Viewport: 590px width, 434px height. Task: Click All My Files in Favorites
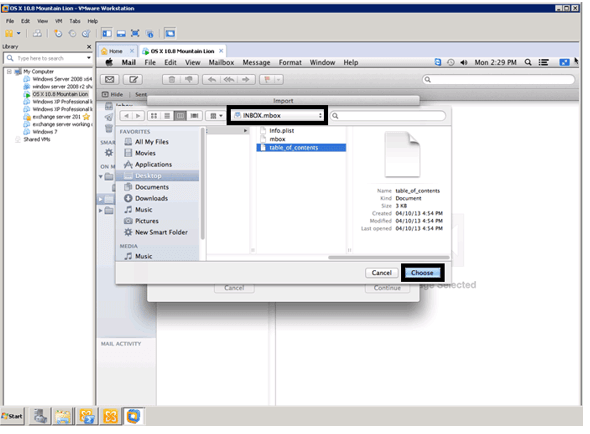[152, 142]
